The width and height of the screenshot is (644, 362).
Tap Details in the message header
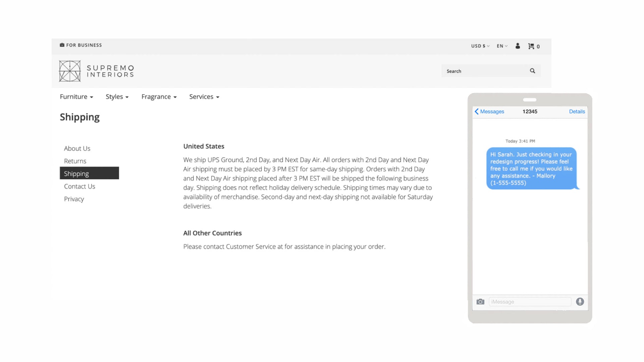click(x=577, y=112)
